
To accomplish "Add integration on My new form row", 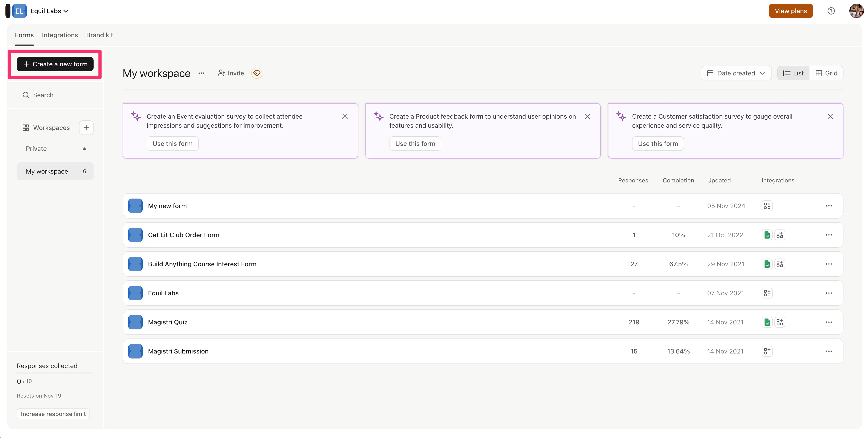I will pos(767,206).
